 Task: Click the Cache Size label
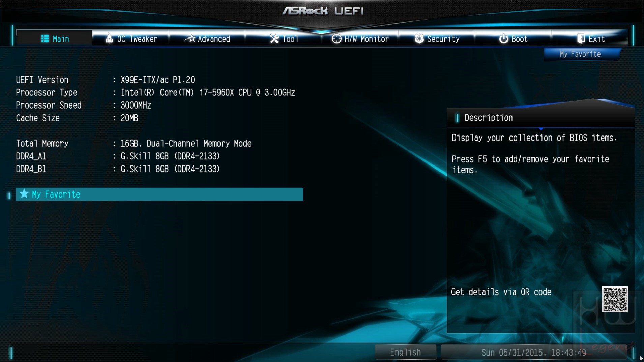coord(38,118)
